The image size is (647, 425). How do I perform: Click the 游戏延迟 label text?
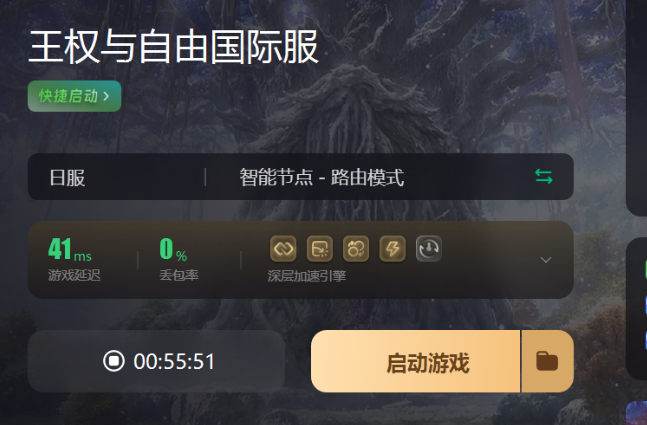tap(74, 275)
